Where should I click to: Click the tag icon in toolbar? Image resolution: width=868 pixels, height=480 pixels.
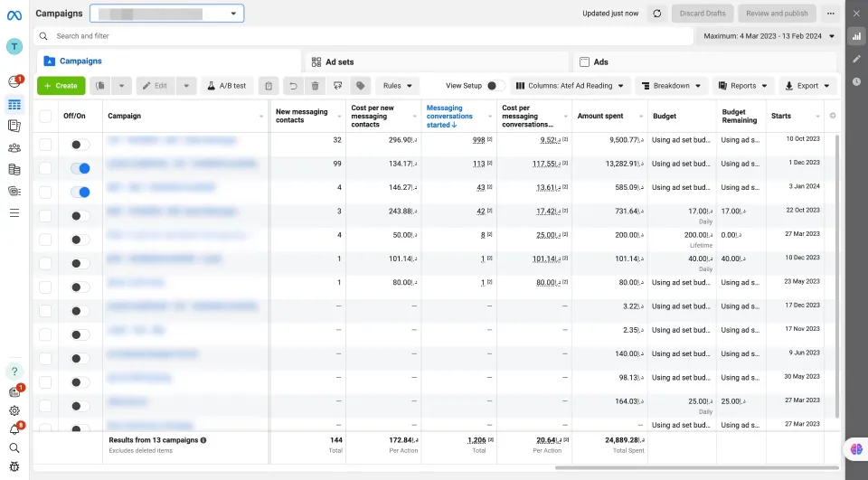361,86
